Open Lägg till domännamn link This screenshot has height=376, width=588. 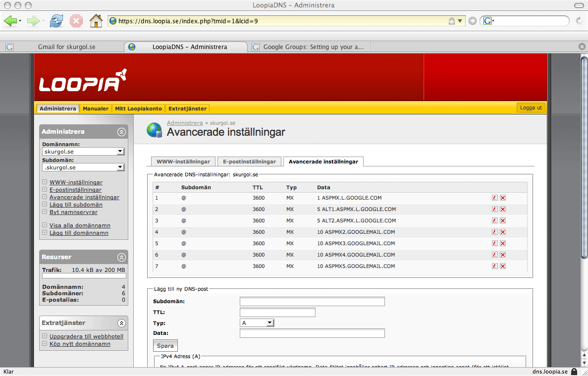[79, 233]
